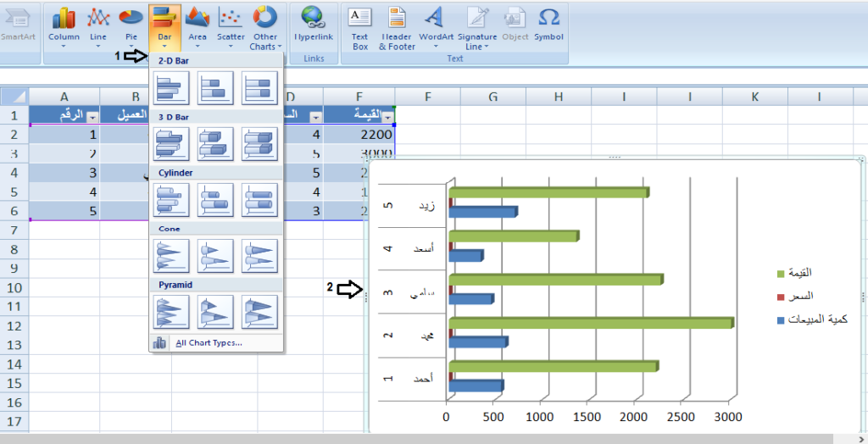
Task: Open filter dropdown in column D header
Action: point(315,117)
